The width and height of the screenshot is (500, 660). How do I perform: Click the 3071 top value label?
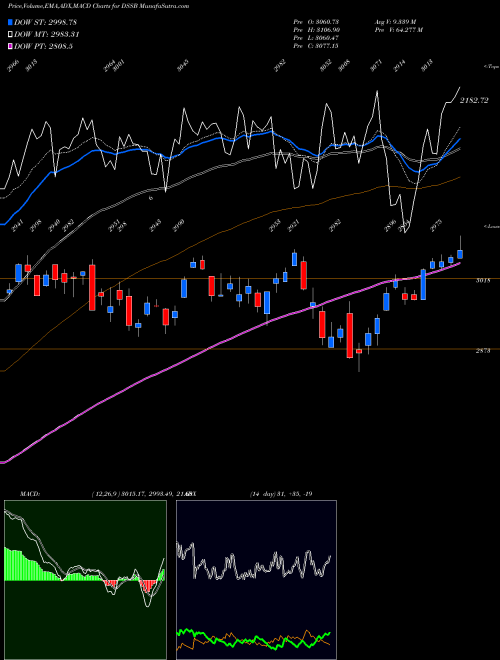coord(376,66)
